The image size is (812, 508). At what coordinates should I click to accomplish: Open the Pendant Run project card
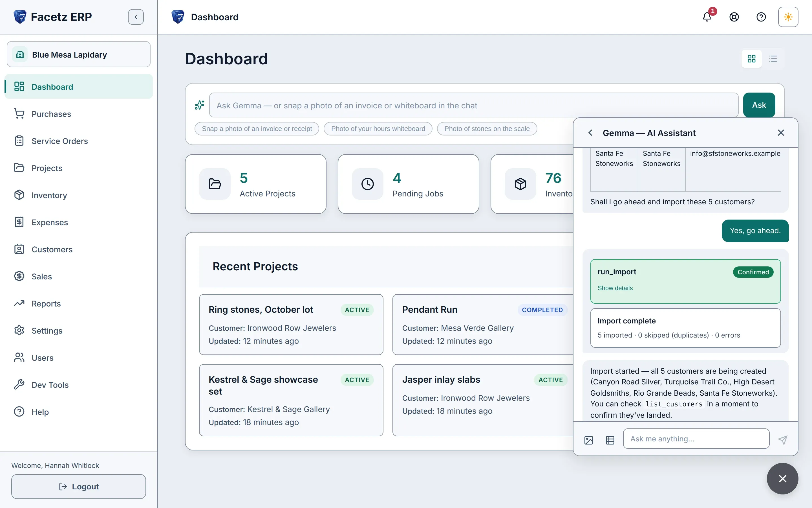pos(483,325)
